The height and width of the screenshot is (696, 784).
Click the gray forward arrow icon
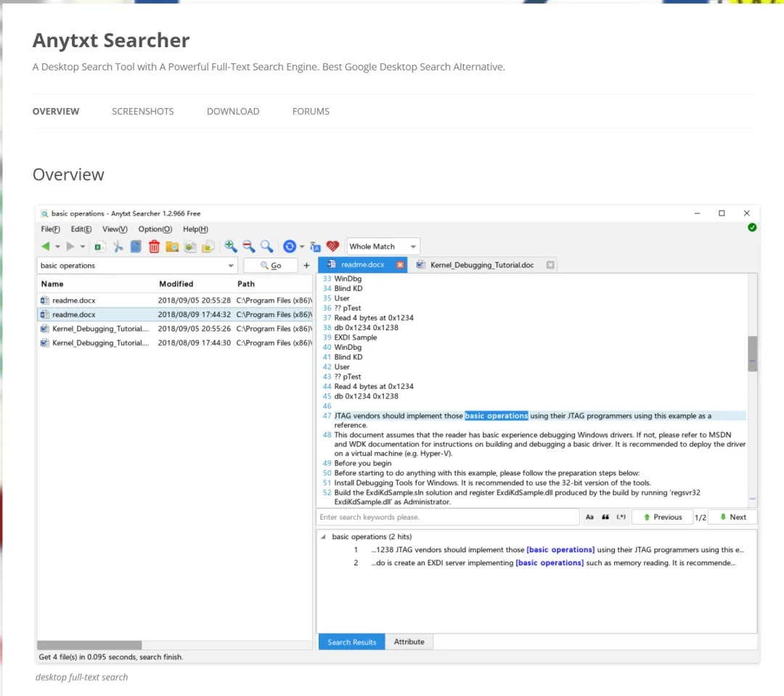pyautogui.click(x=70, y=246)
